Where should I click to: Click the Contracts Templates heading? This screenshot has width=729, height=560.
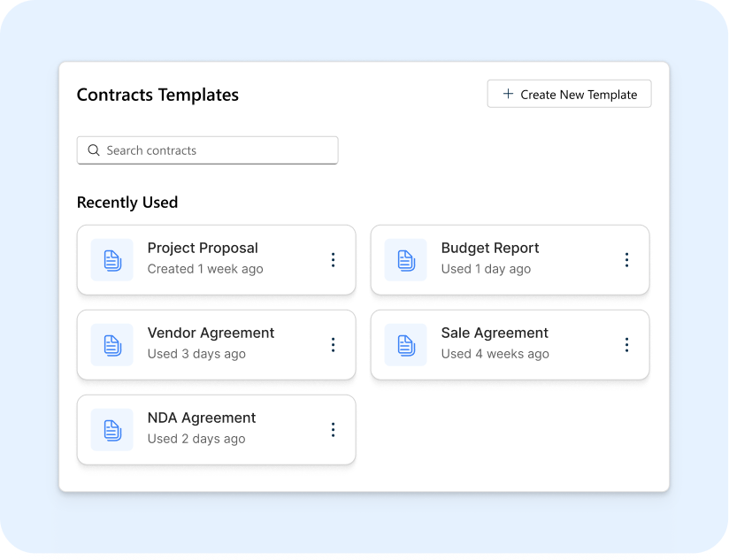157,95
